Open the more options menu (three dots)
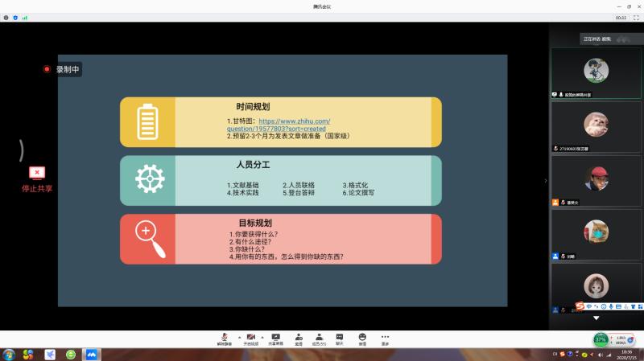 coord(385,337)
